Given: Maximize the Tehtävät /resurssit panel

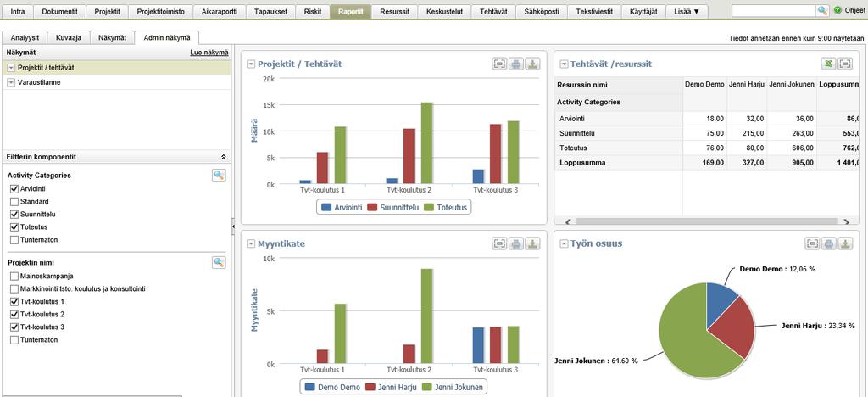Looking at the screenshot, I should [845, 64].
